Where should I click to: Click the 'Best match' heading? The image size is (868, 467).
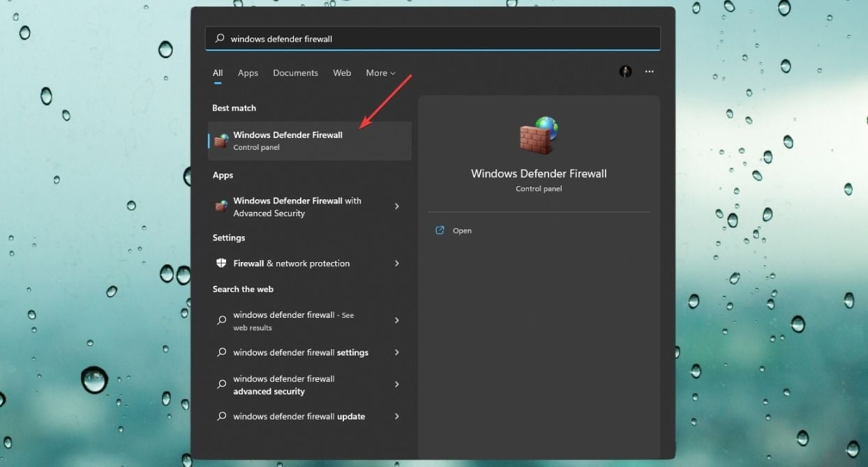[234, 108]
